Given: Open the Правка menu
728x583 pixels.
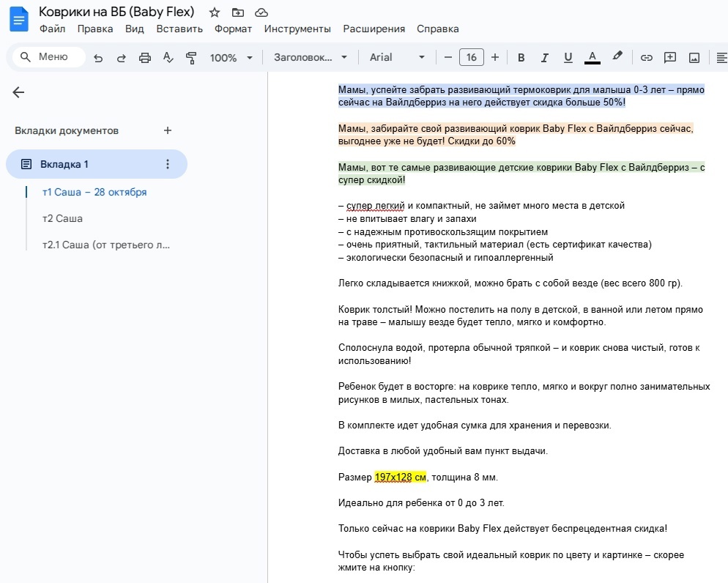Looking at the screenshot, I should coord(95,29).
